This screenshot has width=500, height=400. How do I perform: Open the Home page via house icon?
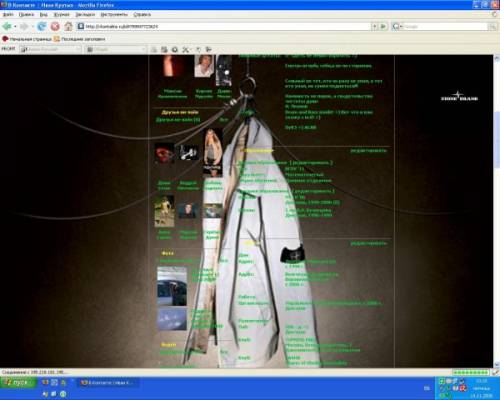coord(68,26)
